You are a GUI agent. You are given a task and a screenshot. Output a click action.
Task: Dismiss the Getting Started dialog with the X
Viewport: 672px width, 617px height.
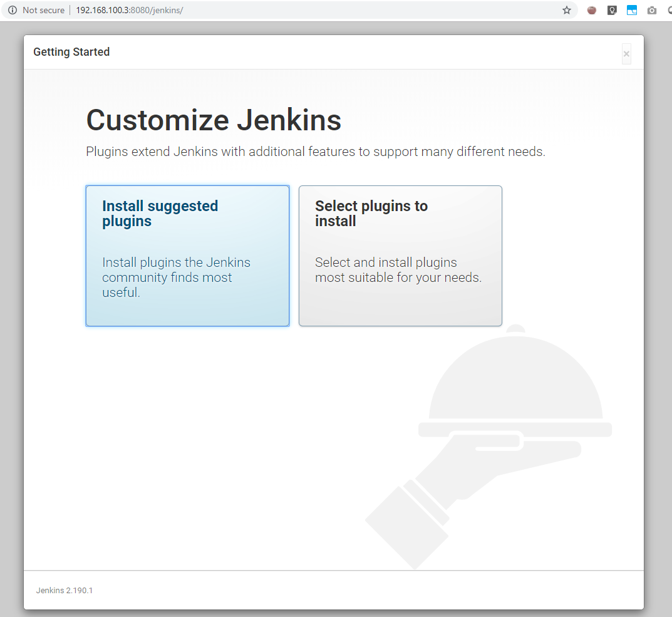pyautogui.click(x=626, y=54)
